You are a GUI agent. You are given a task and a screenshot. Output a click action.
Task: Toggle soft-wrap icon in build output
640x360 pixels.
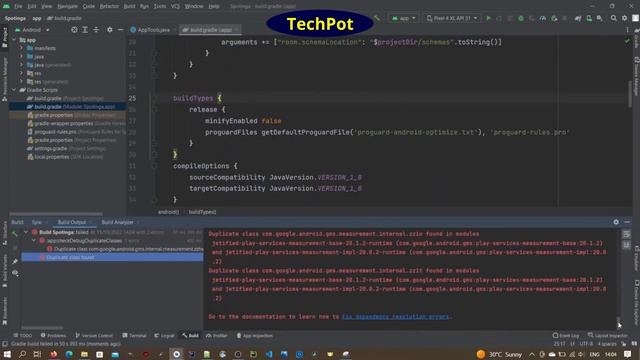pyautogui.click(x=627, y=234)
